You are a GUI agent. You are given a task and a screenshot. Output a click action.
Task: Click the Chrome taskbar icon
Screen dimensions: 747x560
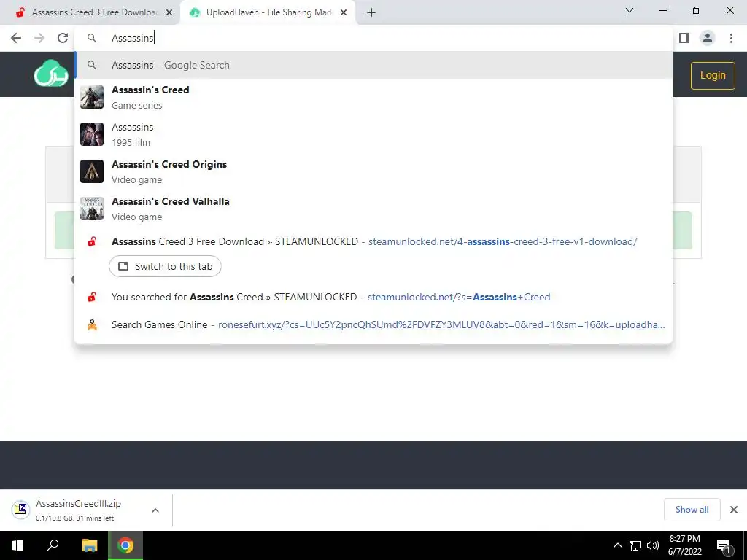coord(125,545)
